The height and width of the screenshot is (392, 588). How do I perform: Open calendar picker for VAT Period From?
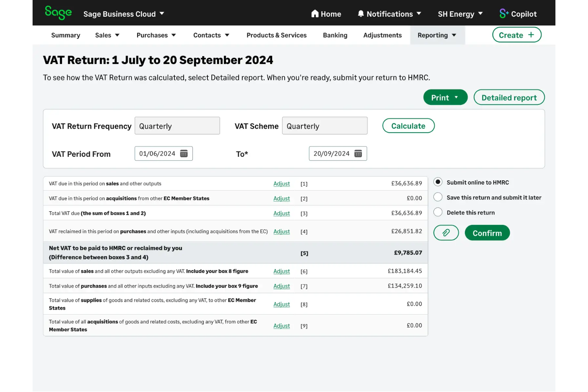tap(184, 154)
